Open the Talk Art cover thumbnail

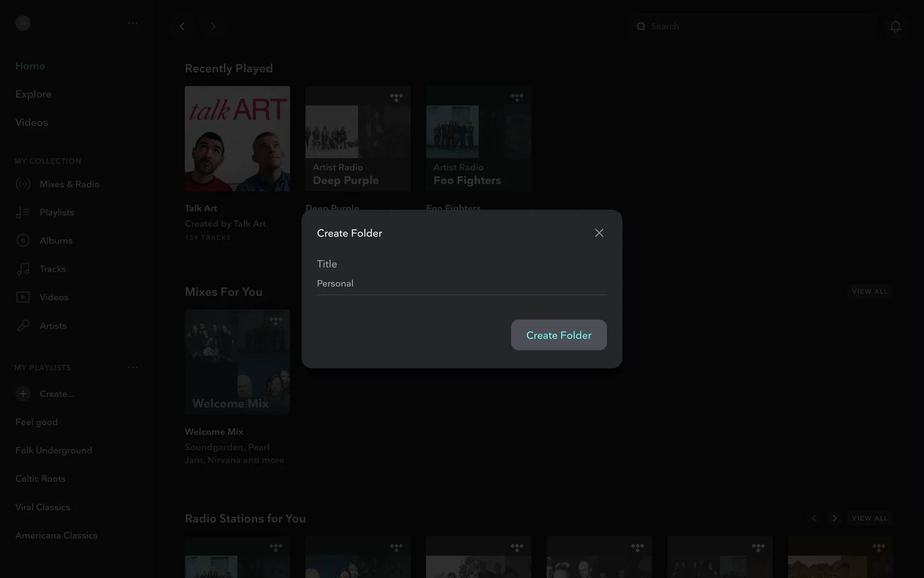pos(237,139)
